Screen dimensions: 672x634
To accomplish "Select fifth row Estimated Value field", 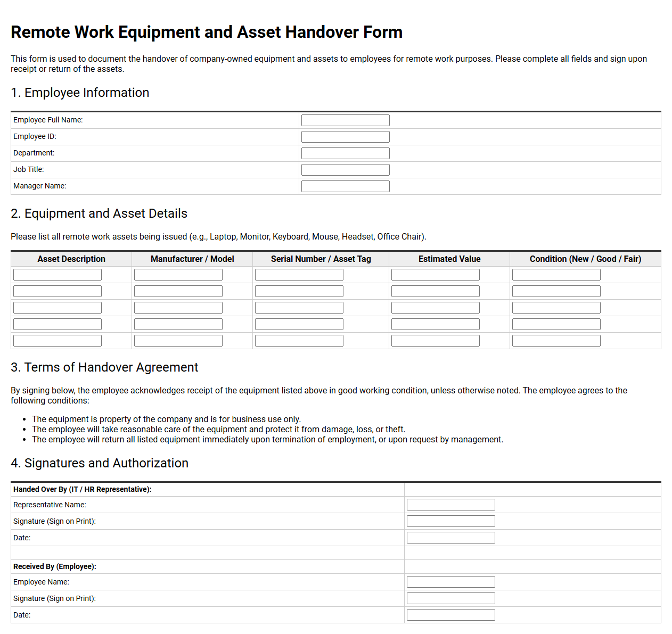I will click(436, 341).
